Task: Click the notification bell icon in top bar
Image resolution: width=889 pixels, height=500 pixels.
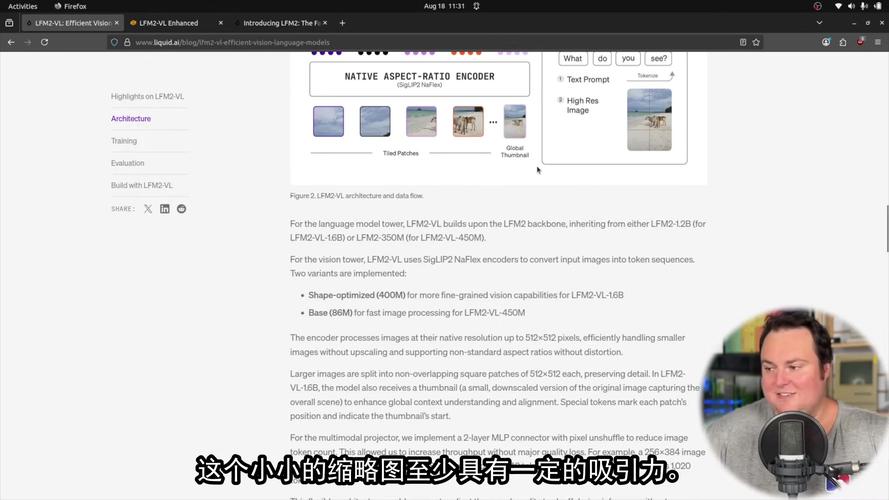Action: (x=476, y=6)
